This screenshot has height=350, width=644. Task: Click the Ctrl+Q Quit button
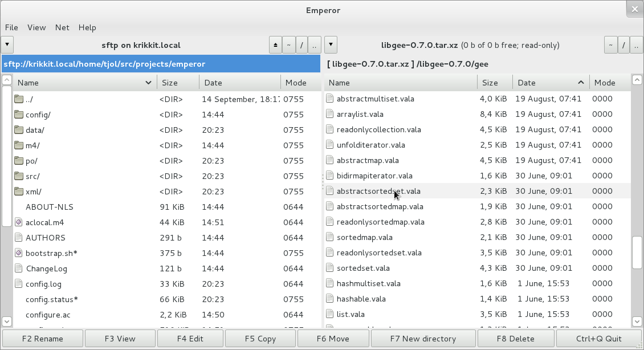pyautogui.click(x=599, y=339)
